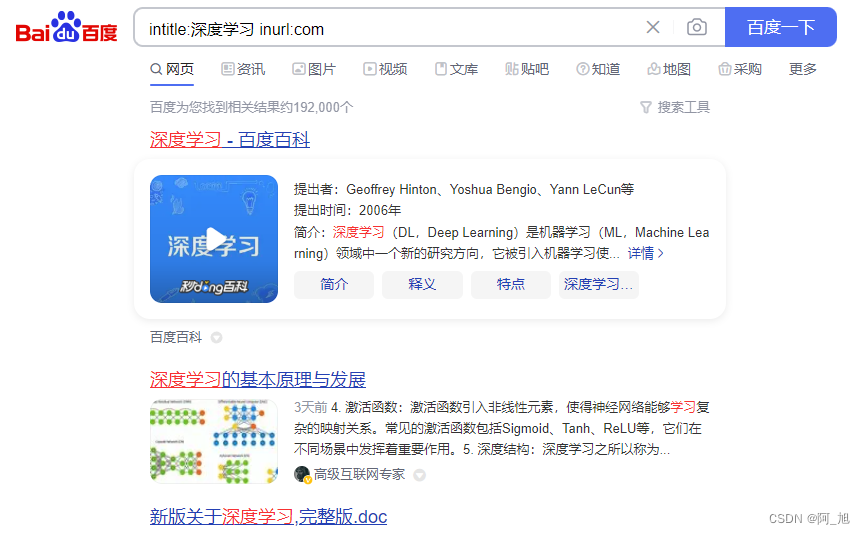Image resolution: width=865 pixels, height=534 pixels.
Task: Switch to the 图片 tab
Action: [314, 69]
